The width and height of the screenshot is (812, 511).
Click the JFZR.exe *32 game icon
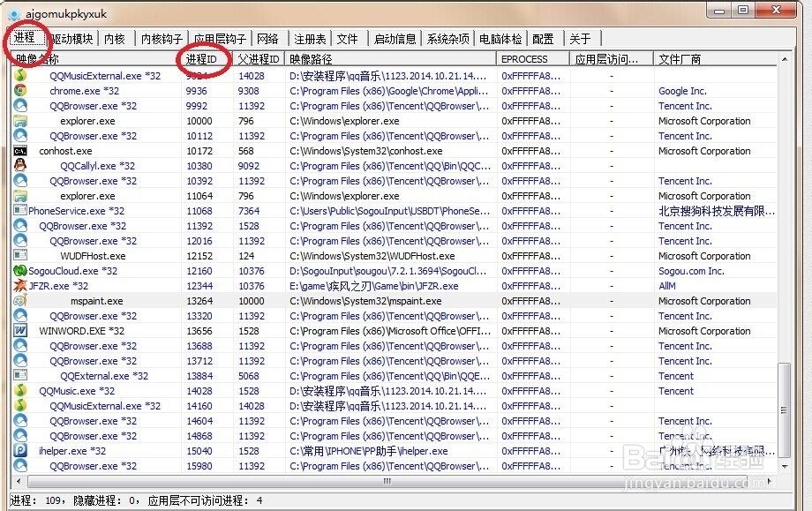pyautogui.click(x=20, y=286)
